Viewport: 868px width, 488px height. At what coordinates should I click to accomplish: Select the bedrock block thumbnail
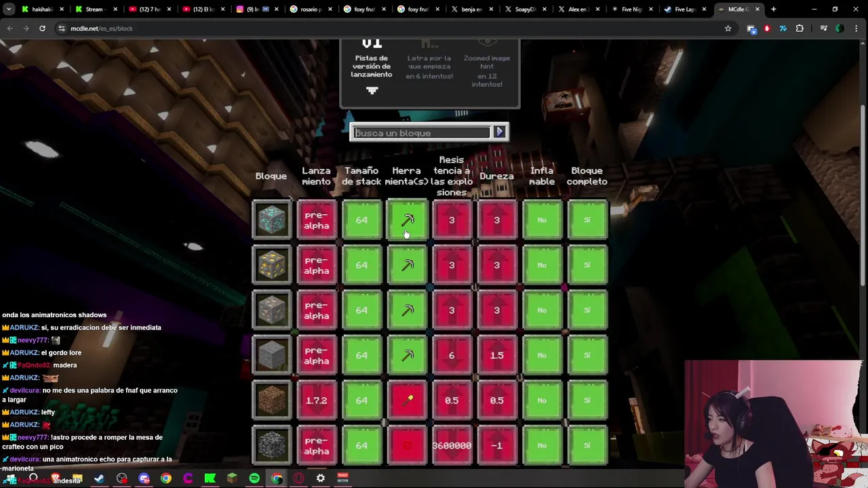(272, 445)
